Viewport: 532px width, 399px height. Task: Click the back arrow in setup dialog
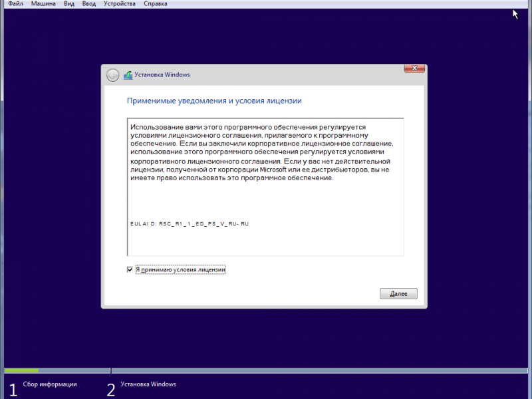[x=112, y=75]
